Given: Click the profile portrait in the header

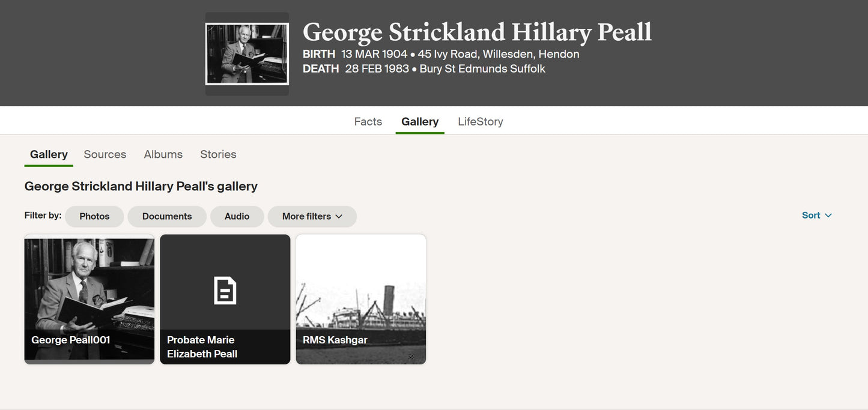Looking at the screenshot, I should click(x=247, y=54).
